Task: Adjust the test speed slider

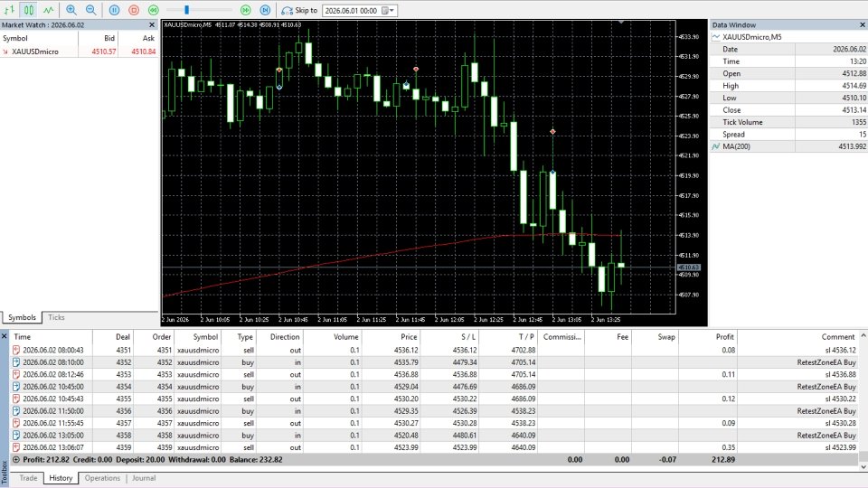Action: tap(186, 10)
